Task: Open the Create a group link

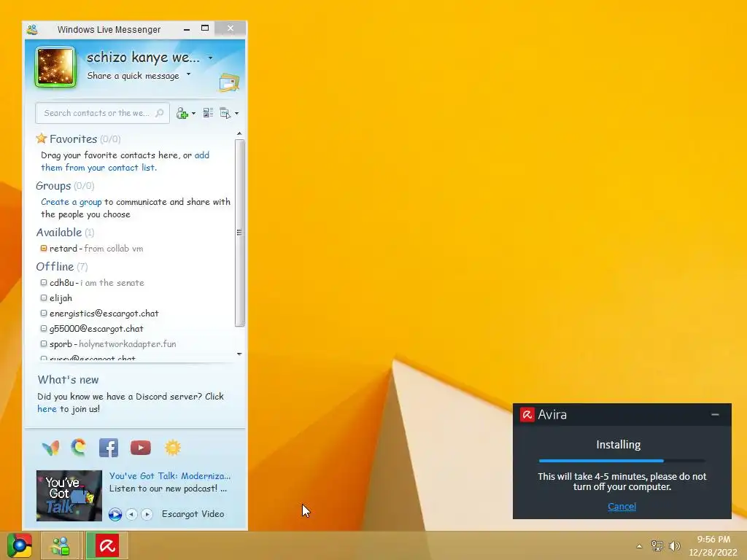Action: pos(71,202)
